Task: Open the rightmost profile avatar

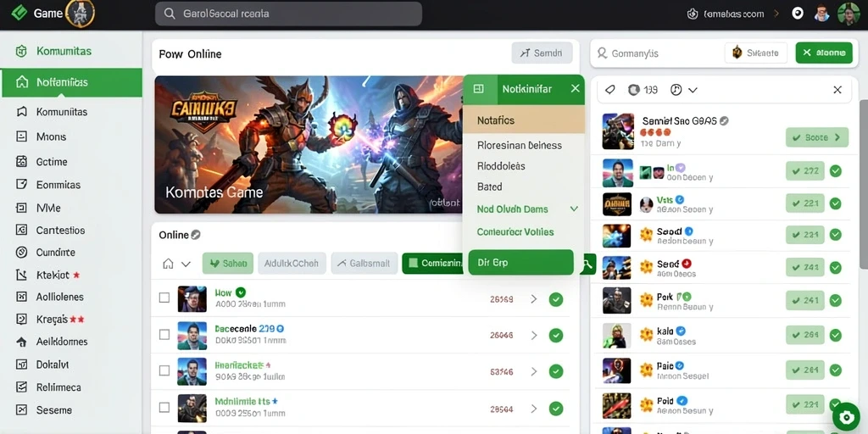Action: 849,14
